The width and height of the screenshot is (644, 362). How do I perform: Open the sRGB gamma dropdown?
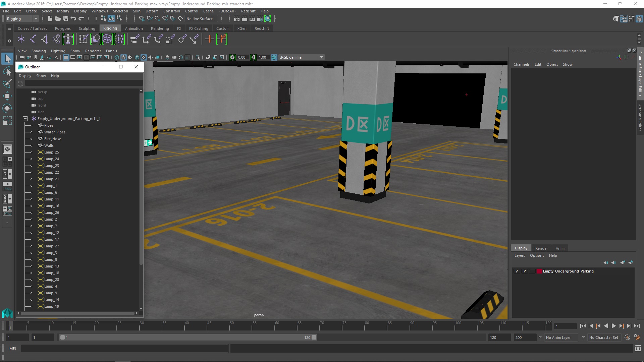(x=301, y=57)
